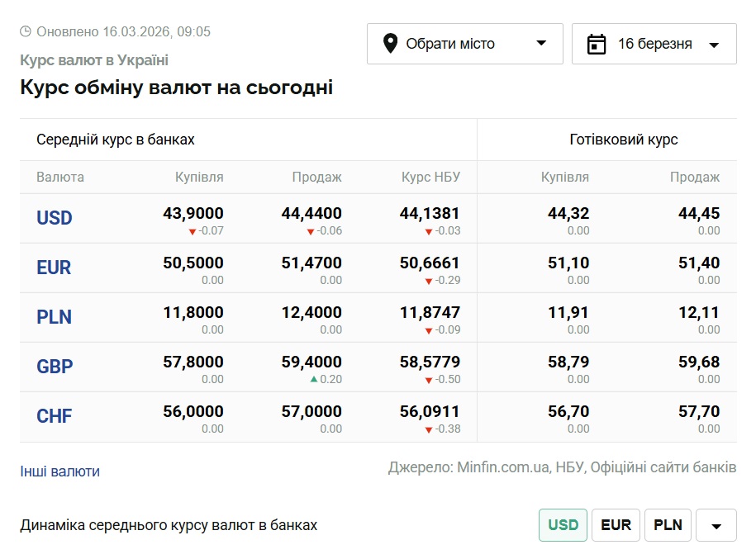The image size is (756, 559).
Task: Open the Інші валюти link
Action: click(59, 471)
